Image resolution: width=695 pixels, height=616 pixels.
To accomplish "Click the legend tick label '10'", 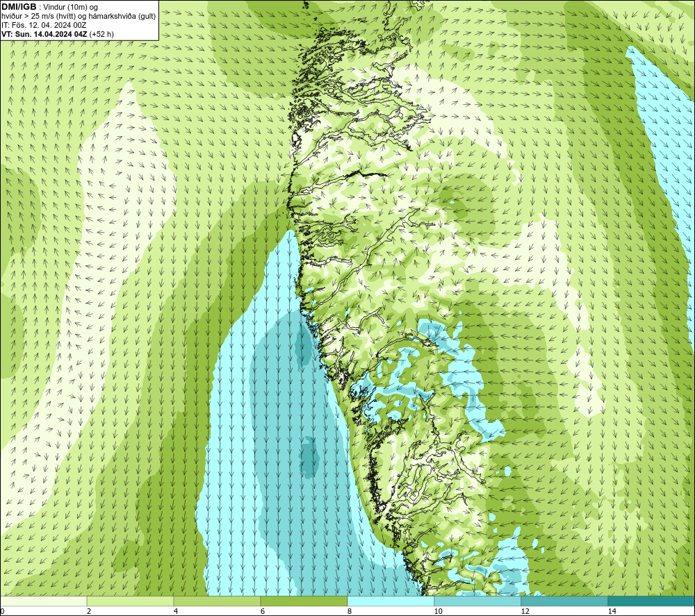I will coord(439,612).
